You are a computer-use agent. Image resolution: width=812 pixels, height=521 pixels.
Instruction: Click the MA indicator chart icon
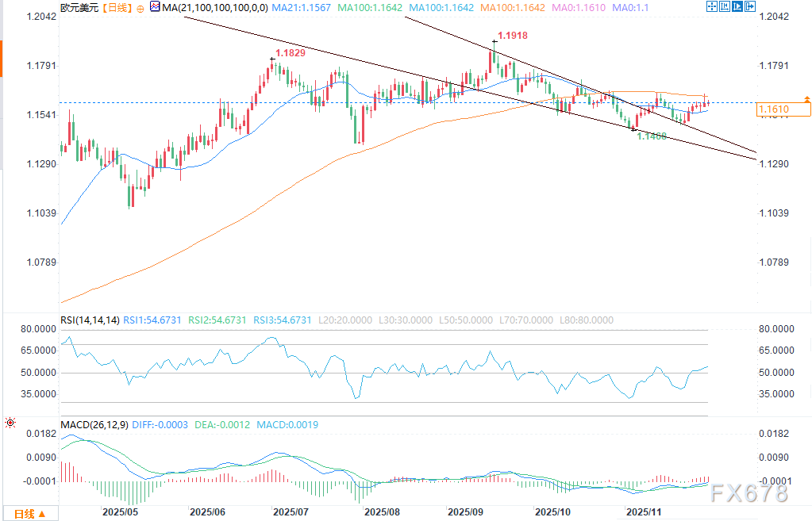click(154, 8)
